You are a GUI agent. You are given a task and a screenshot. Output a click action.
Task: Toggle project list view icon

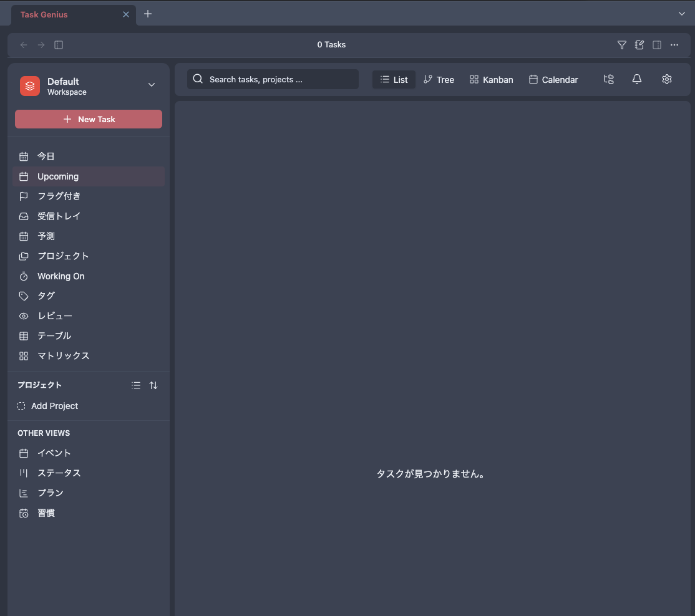pyautogui.click(x=136, y=385)
